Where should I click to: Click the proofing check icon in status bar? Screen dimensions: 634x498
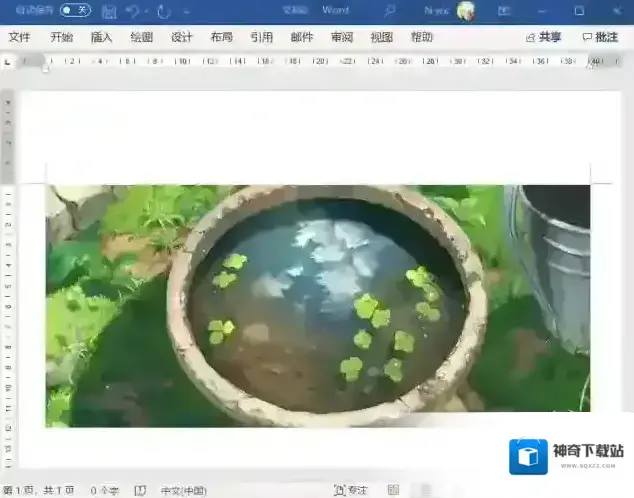(x=140, y=491)
